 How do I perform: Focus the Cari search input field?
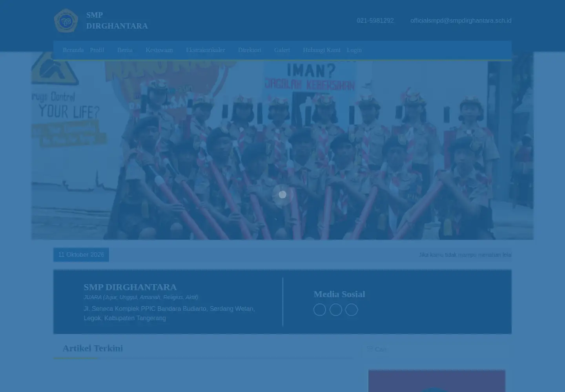coord(437,349)
